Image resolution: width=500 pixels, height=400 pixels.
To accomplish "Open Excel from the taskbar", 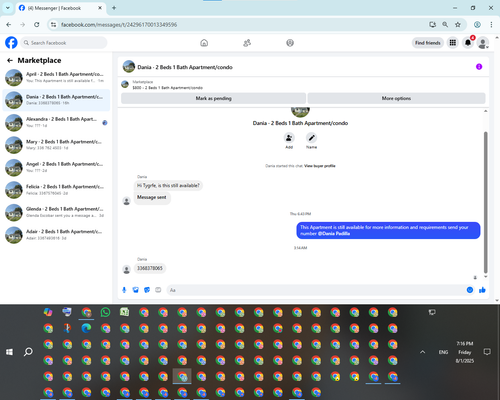I will point(125,312).
